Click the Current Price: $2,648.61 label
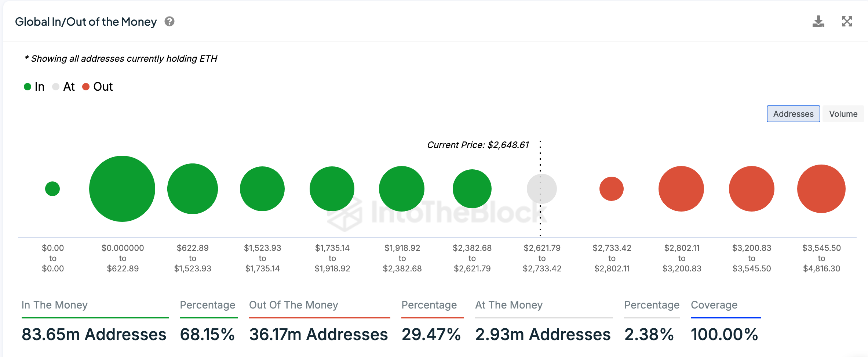 478,145
